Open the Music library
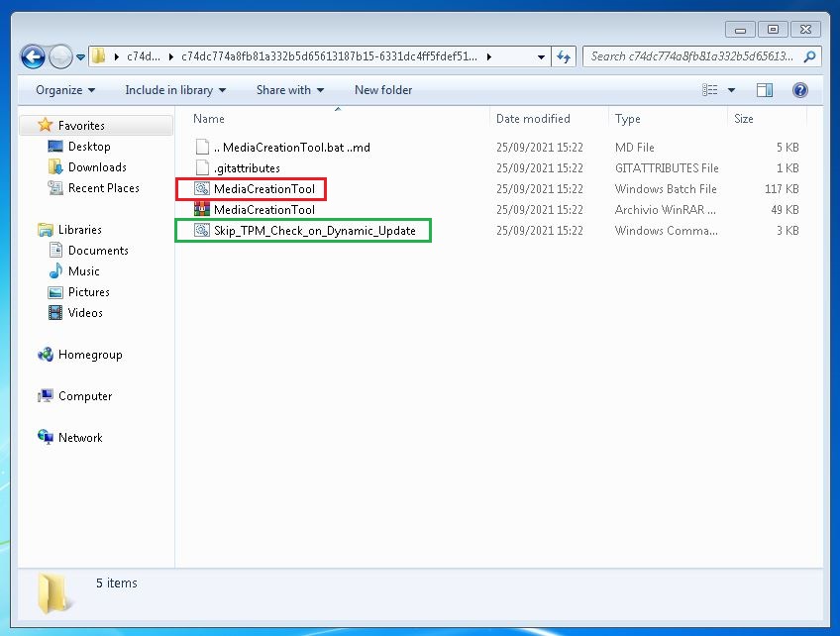The width and height of the screenshot is (840, 636). [x=83, y=271]
